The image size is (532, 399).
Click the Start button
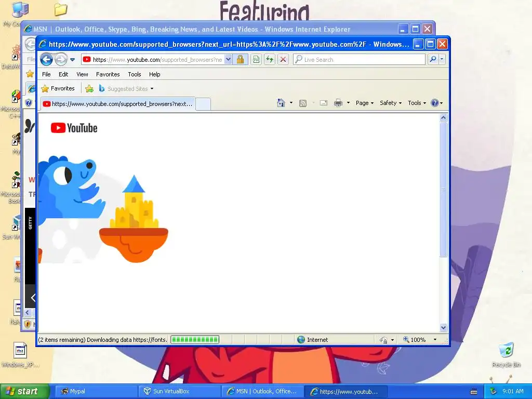click(x=24, y=391)
